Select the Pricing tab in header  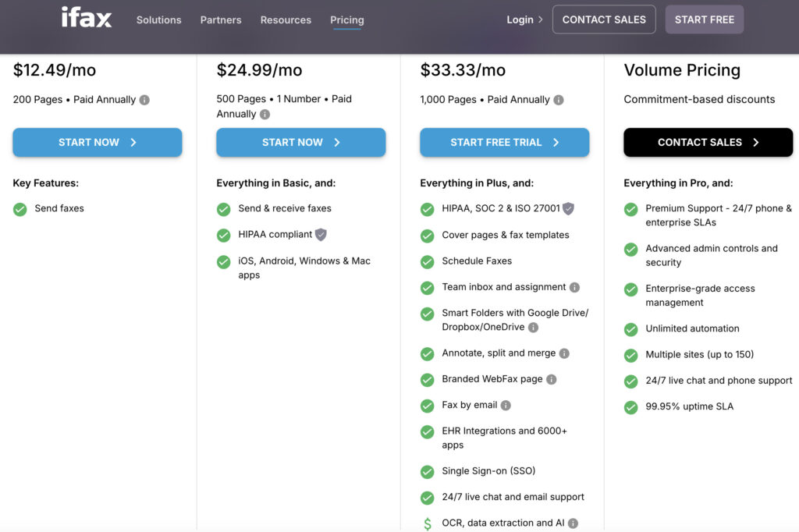point(346,20)
